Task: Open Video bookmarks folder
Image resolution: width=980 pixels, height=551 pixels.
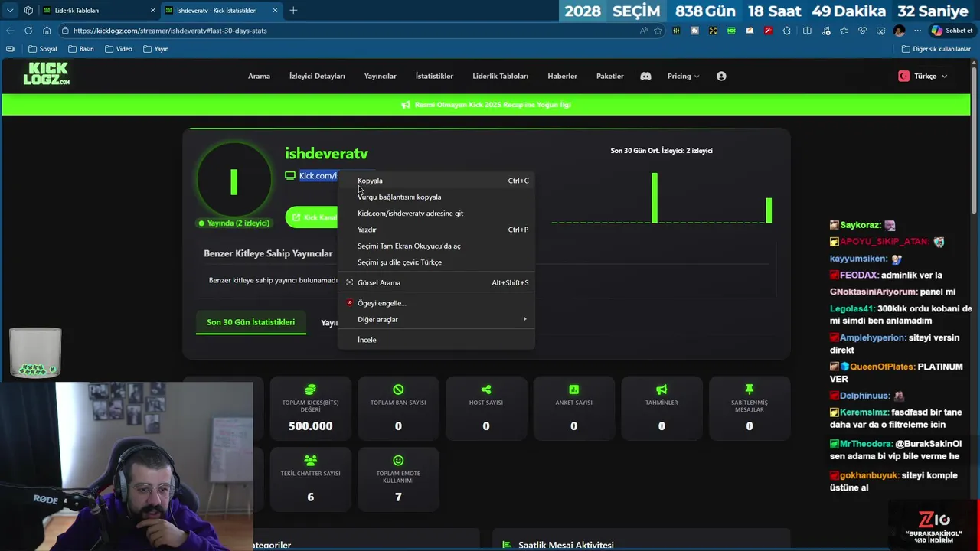Action: [x=119, y=49]
